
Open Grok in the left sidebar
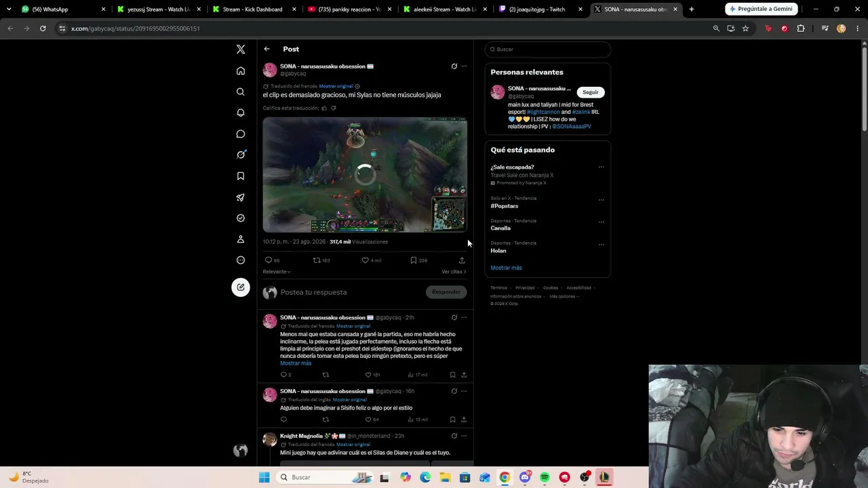[241, 155]
